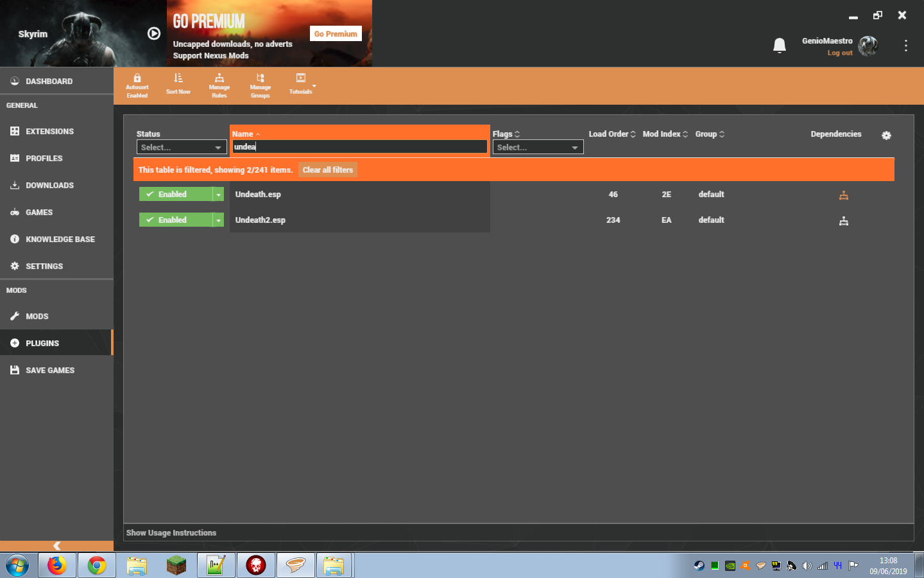Open the Status filter Select dropdown
The width and height of the screenshot is (924, 578).
click(182, 147)
